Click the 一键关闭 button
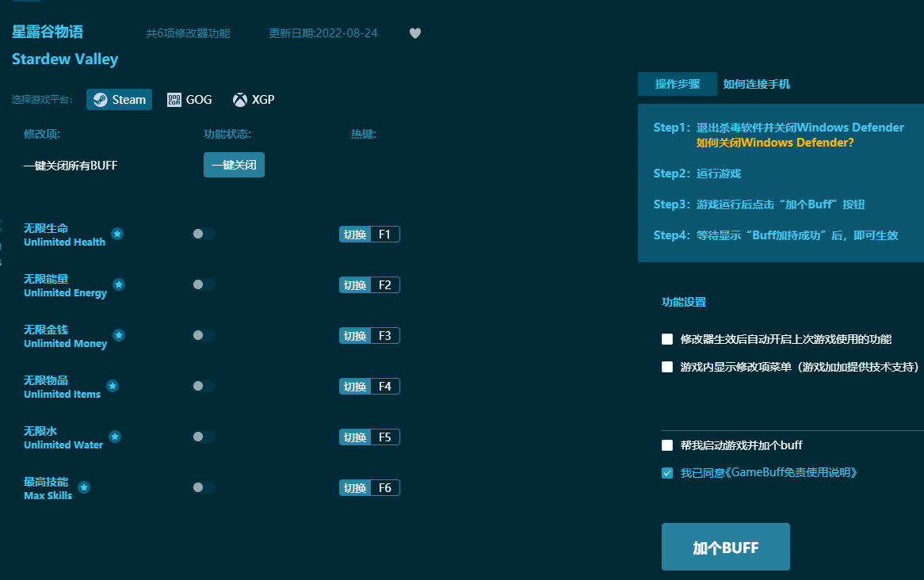924x580 pixels. pos(234,165)
